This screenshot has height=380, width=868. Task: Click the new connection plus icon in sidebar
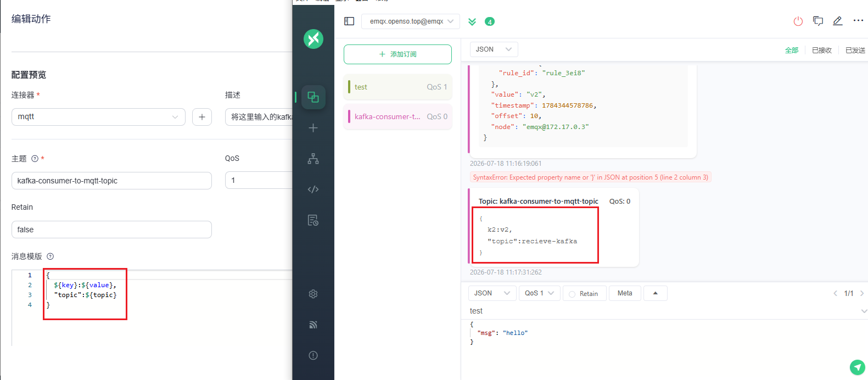(313, 128)
